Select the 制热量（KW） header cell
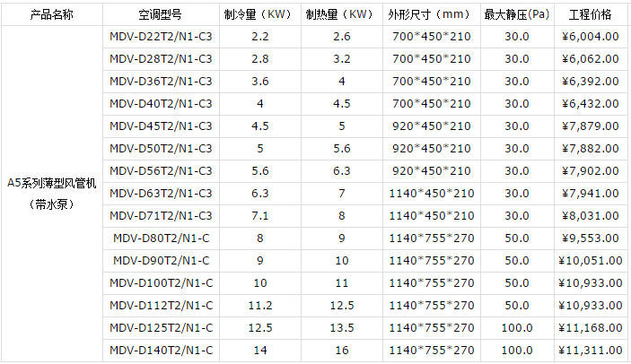The width and height of the screenshot is (631, 364). coord(341,14)
